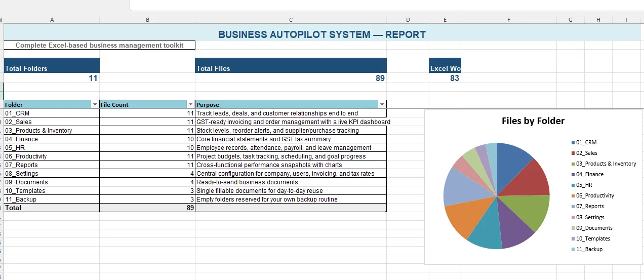Click the 02_Sales legend entry
The image size is (644, 280).
coord(584,153)
